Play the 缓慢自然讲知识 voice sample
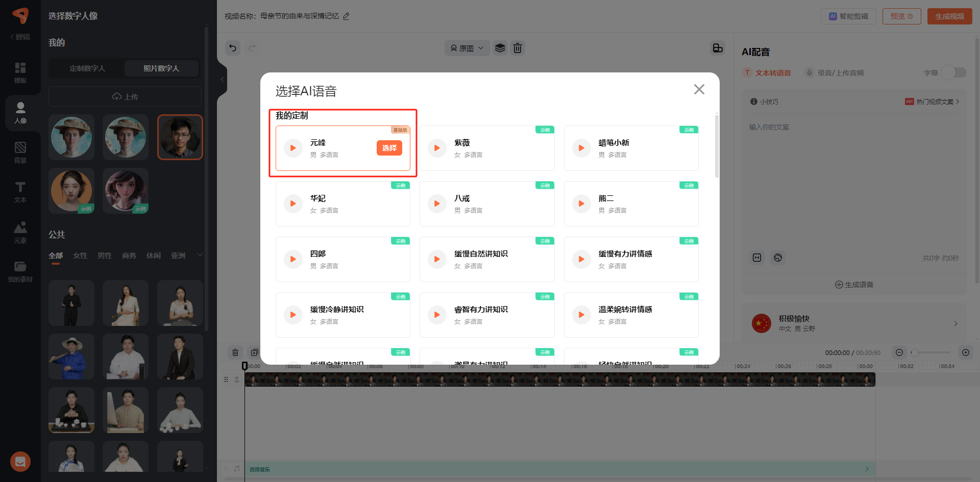The height and width of the screenshot is (482, 980). click(x=437, y=259)
